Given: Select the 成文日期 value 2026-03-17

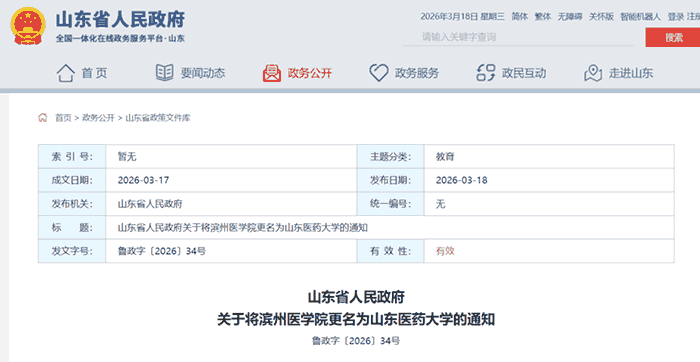Looking at the screenshot, I should click(x=143, y=180).
